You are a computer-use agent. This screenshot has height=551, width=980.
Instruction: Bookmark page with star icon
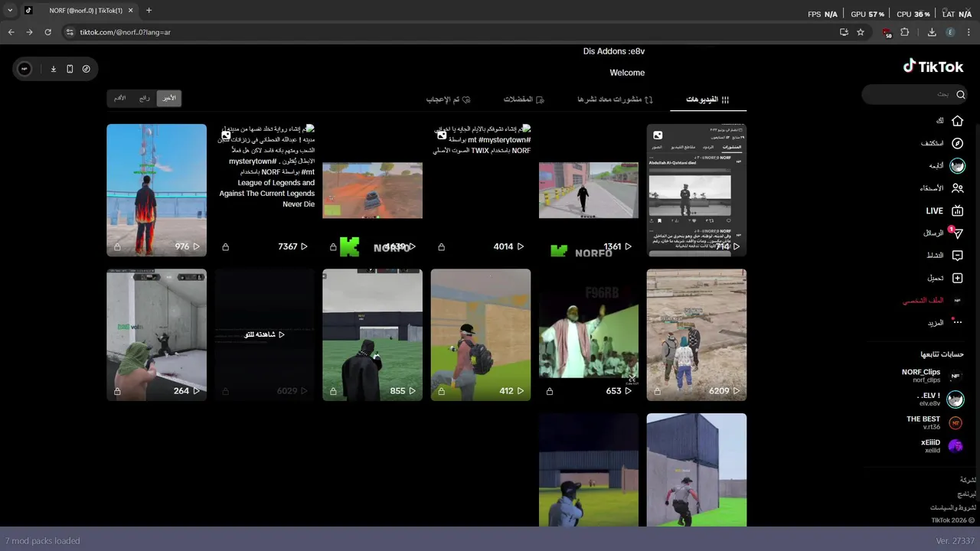tap(861, 32)
